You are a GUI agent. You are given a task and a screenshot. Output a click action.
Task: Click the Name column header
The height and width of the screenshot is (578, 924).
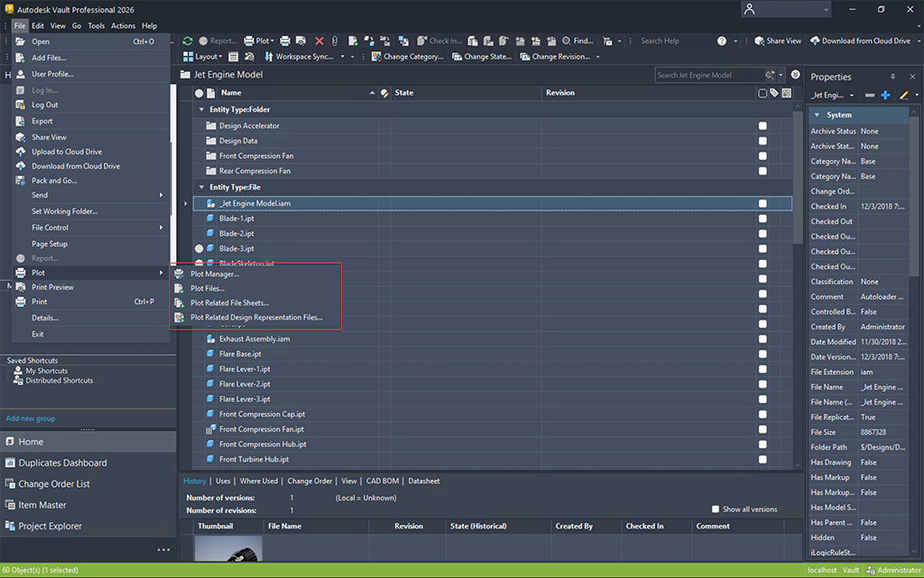pos(298,93)
